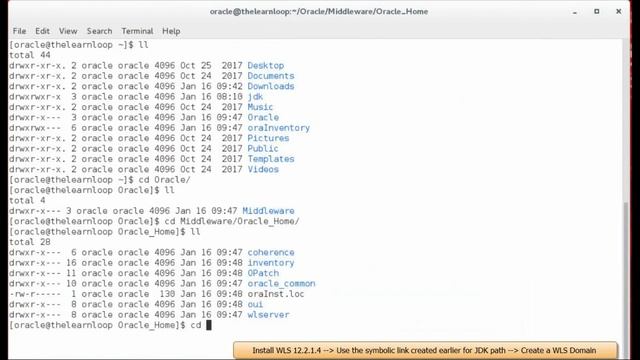640x360 pixels.
Task: Open the View menu
Action: 68,31
